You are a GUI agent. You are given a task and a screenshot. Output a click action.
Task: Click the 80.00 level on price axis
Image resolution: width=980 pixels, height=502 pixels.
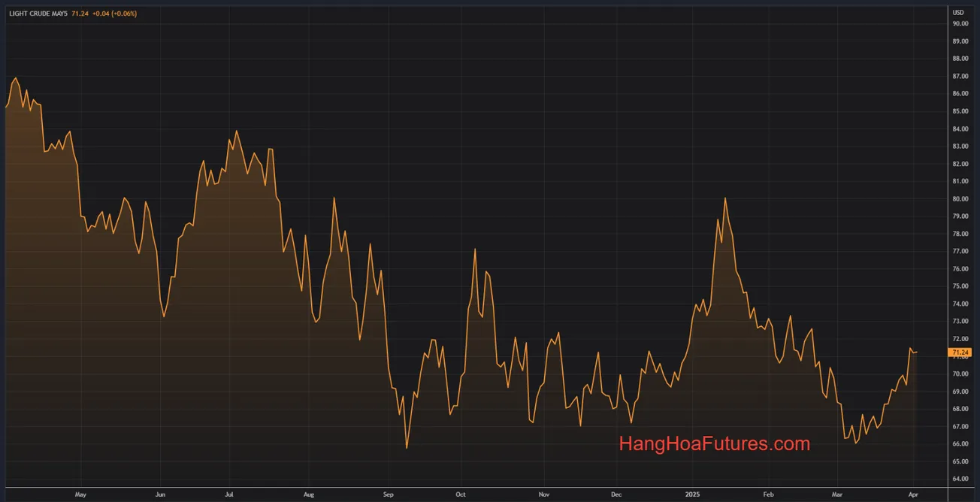[x=960, y=199]
